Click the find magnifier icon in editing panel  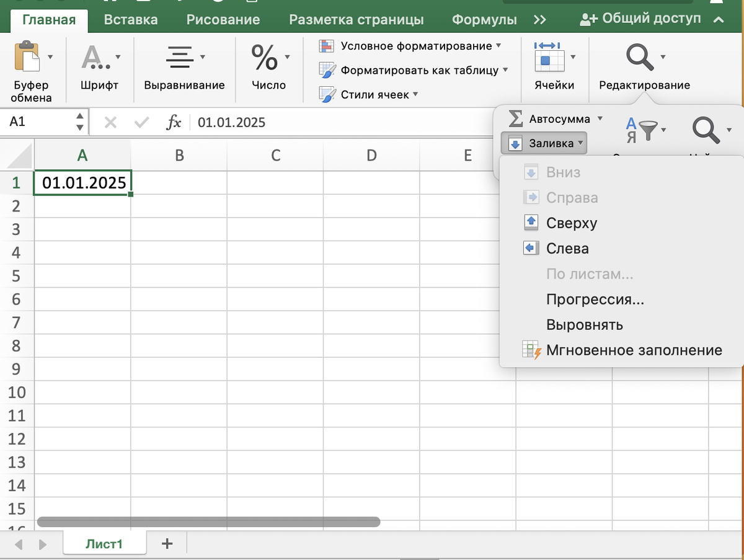point(705,130)
